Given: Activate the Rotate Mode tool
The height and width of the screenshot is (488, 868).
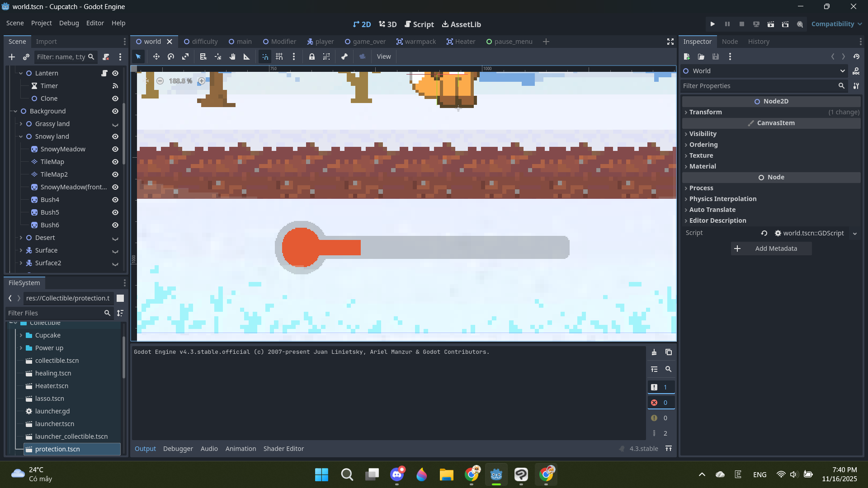Looking at the screenshot, I should pos(171,56).
